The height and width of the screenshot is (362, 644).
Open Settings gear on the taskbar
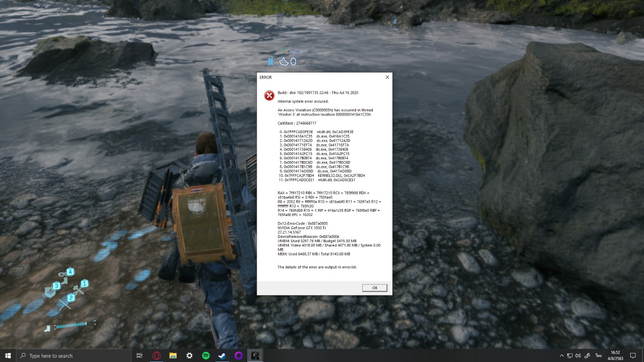(x=189, y=356)
